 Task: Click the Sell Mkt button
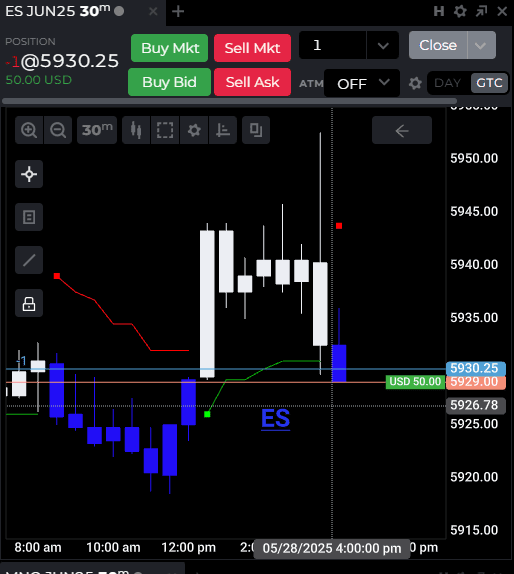[253, 48]
